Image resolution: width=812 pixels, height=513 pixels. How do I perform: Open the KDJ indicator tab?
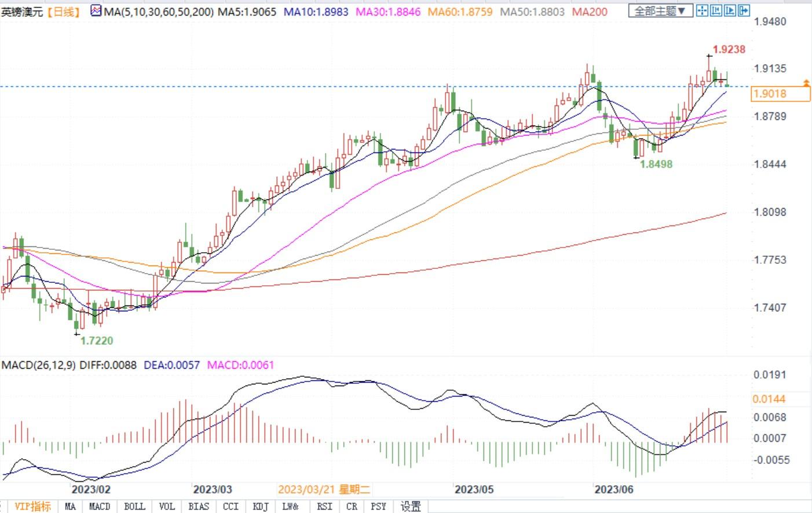click(x=261, y=506)
